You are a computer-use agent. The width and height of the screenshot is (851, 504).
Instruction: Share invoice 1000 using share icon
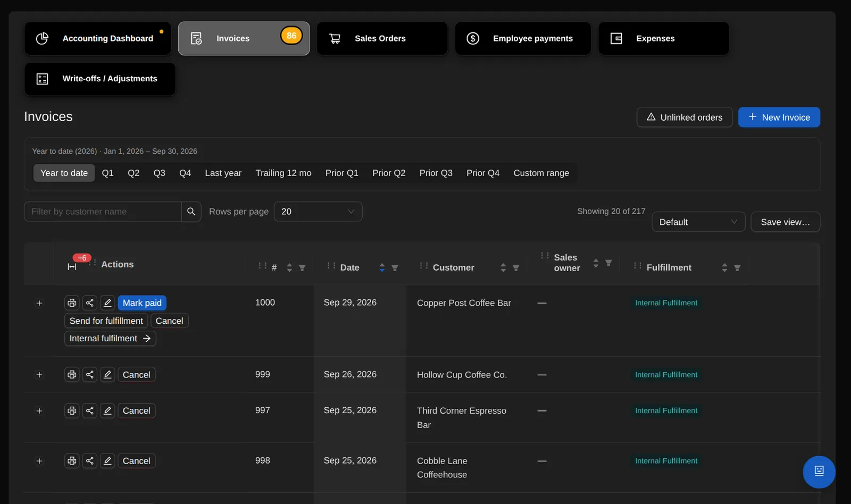coord(90,303)
